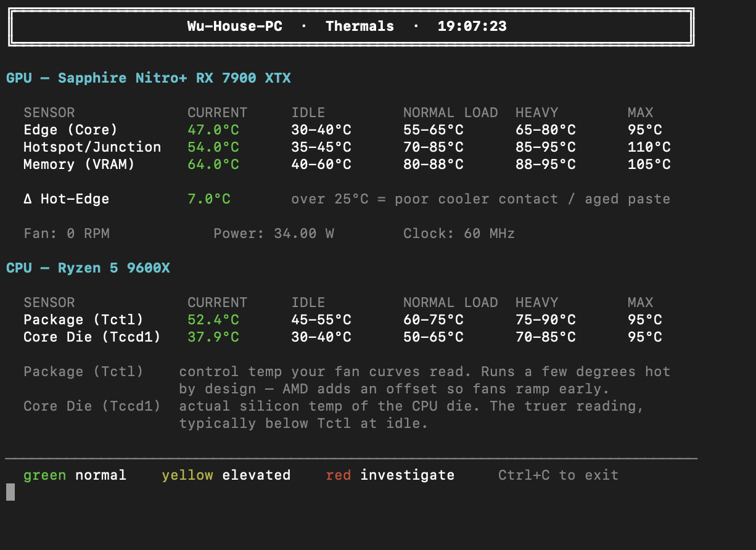Click the Core Die normal load range 50–65°C
This screenshot has height=550, width=756.
[x=433, y=337]
